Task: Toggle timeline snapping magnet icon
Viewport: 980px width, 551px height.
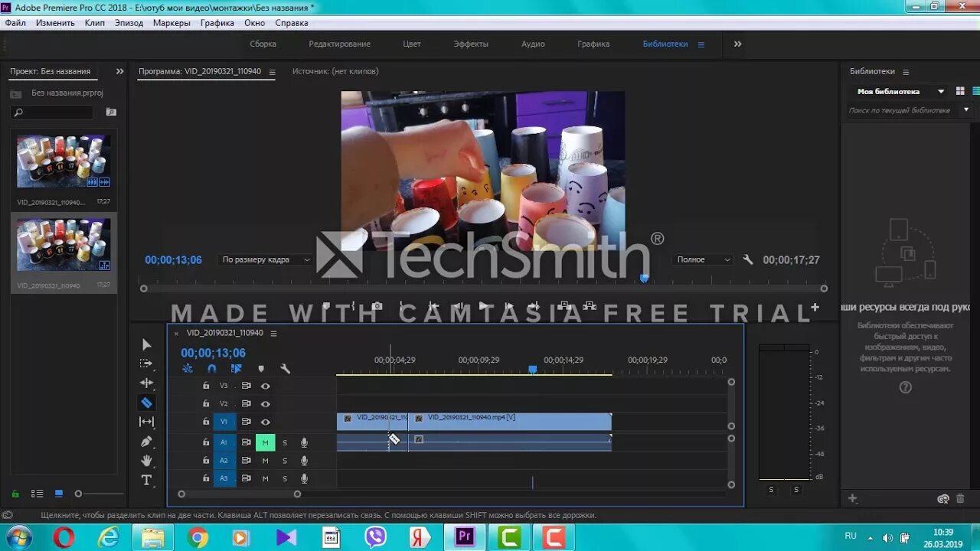Action: (212, 369)
